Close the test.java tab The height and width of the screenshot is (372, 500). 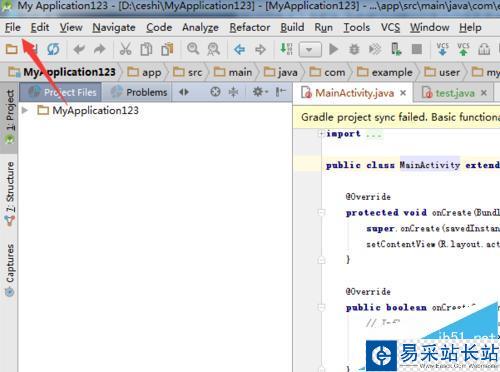point(484,93)
